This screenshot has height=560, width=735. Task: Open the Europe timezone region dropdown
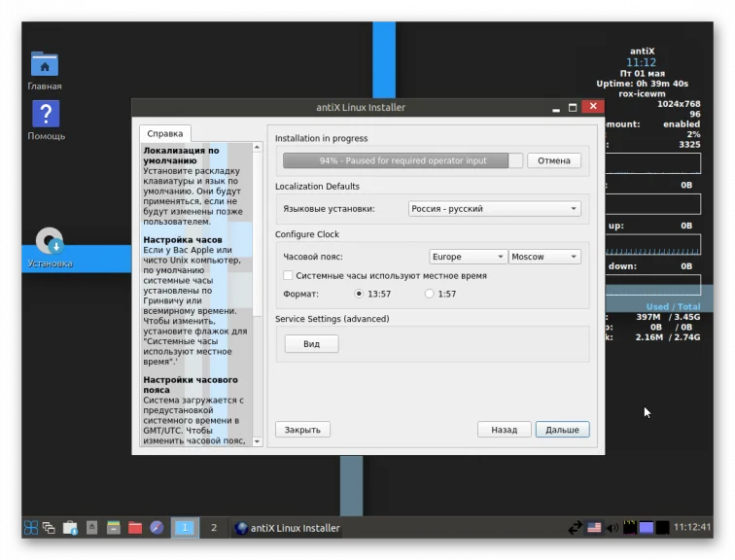468,257
